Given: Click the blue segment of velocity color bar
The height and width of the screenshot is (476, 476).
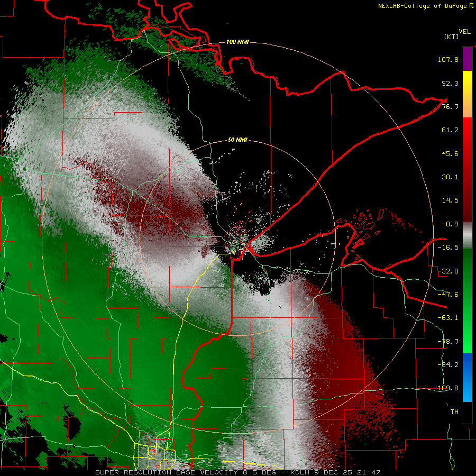Looking at the screenshot, I should coord(467,377).
